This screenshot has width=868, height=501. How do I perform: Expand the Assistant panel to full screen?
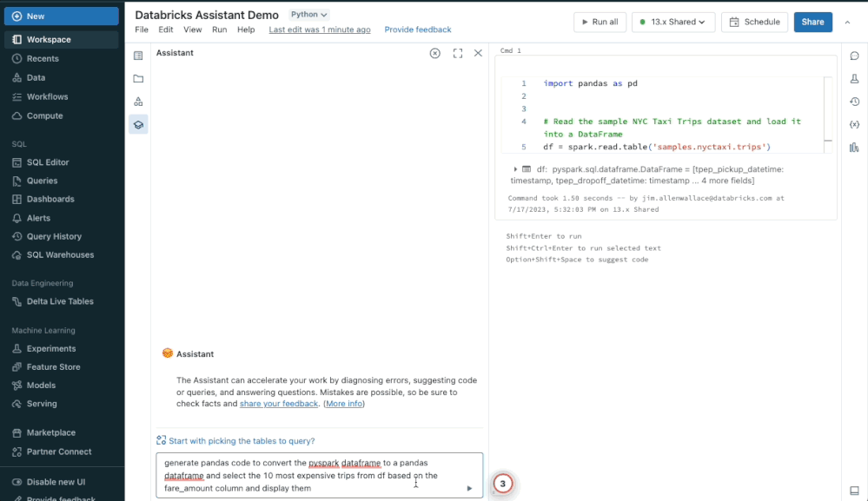(458, 53)
